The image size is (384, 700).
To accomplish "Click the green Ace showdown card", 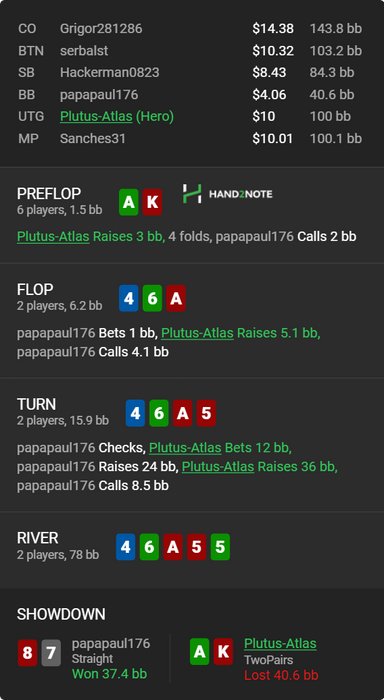I will (x=199, y=652).
